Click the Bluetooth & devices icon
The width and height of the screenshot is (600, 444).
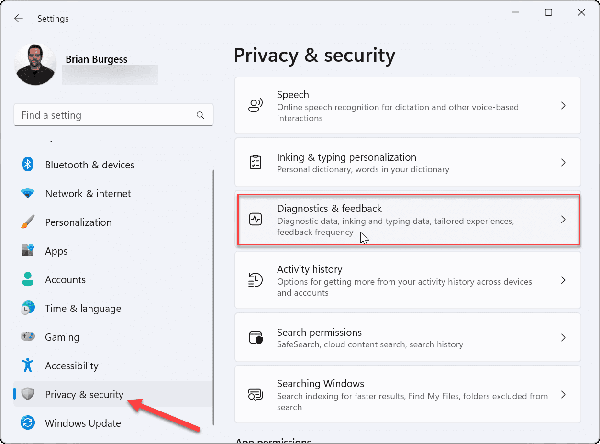tap(28, 165)
